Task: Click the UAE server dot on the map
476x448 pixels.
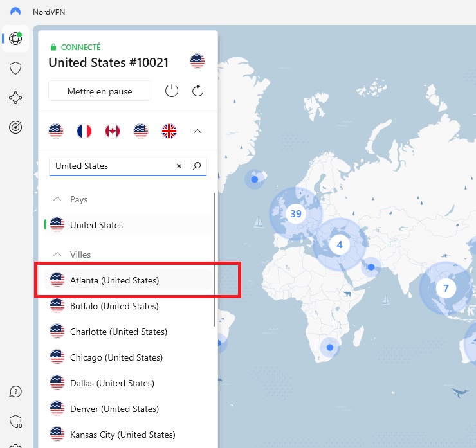Action: tap(371, 267)
